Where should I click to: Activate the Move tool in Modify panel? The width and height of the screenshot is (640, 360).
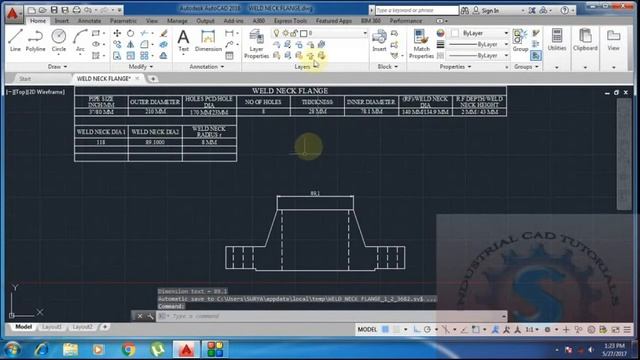pyautogui.click(x=117, y=33)
